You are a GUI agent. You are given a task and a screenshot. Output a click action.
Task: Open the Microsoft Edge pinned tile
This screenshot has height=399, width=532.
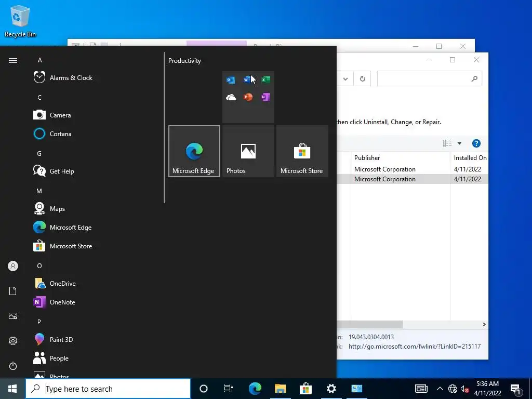pyautogui.click(x=194, y=151)
